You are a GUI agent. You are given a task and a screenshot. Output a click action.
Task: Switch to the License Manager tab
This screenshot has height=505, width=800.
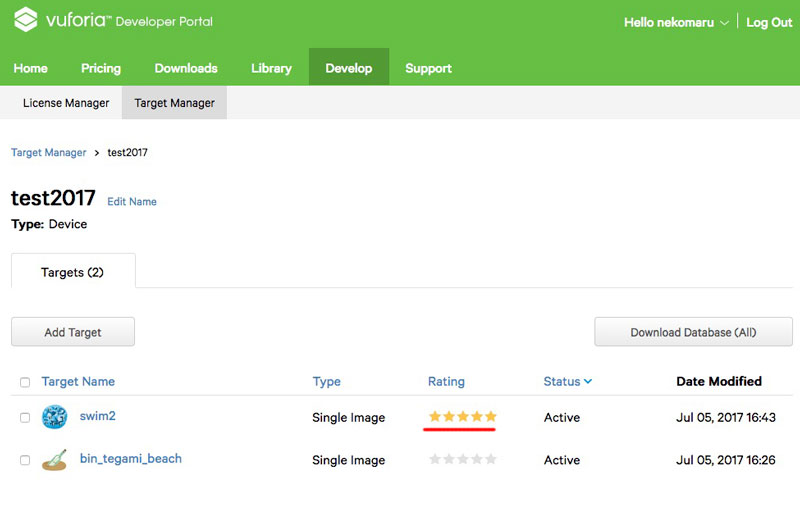pyautogui.click(x=66, y=103)
